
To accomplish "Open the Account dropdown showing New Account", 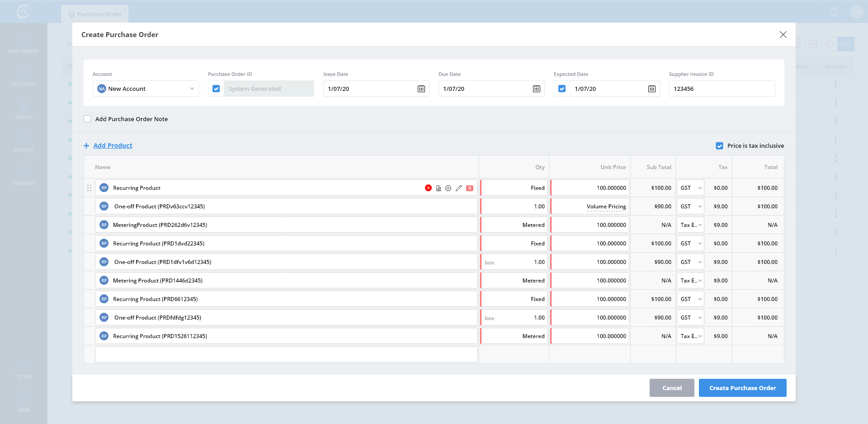I will tap(146, 89).
